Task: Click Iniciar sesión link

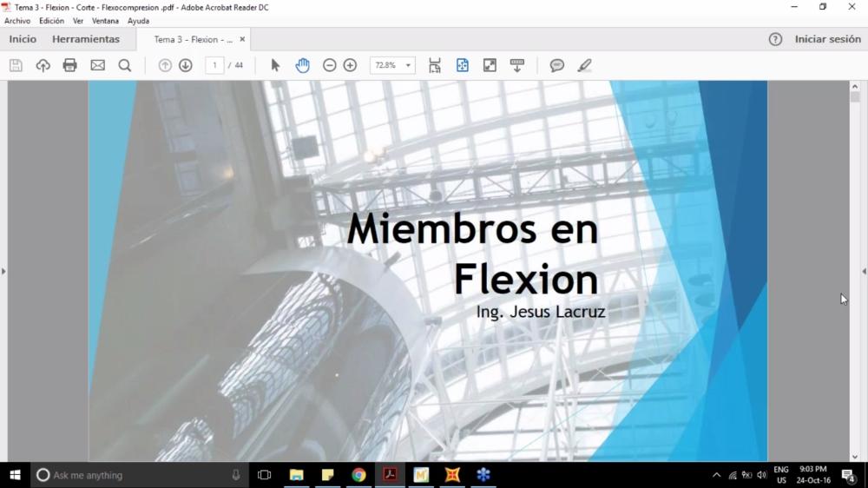Action: point(827,39)
